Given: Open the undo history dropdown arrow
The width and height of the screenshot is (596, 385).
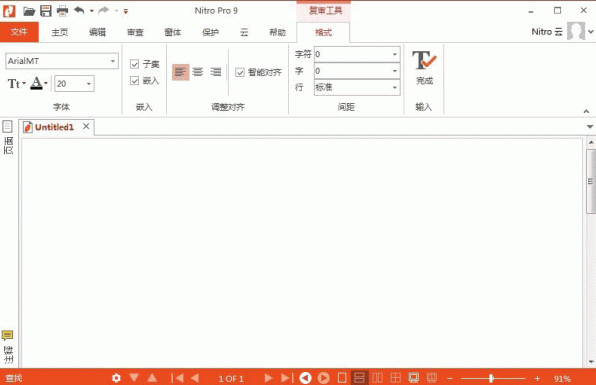Looking at the screenshot, I should 92,11.
